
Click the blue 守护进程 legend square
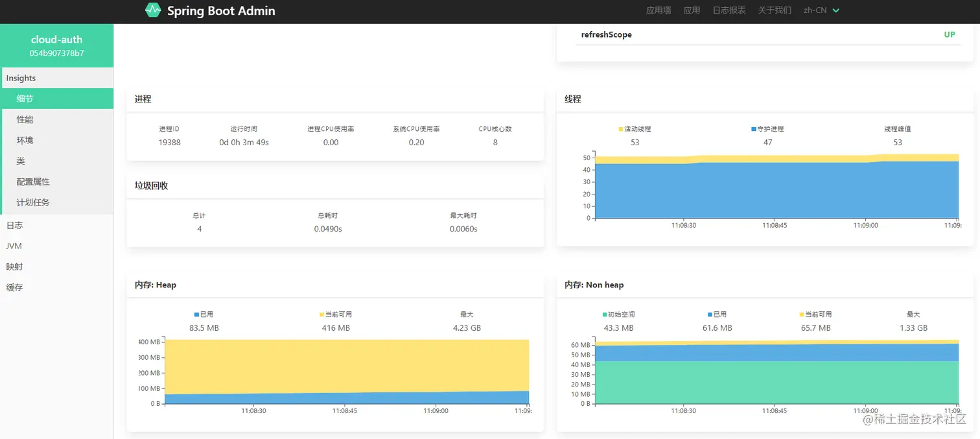click(x=754, y=129)
